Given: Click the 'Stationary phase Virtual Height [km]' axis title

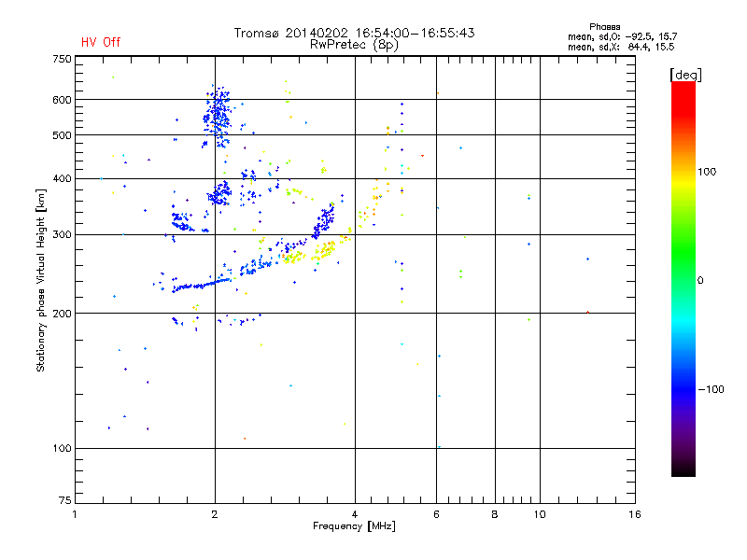Looking at the screenshot, I should coord(40,281).
